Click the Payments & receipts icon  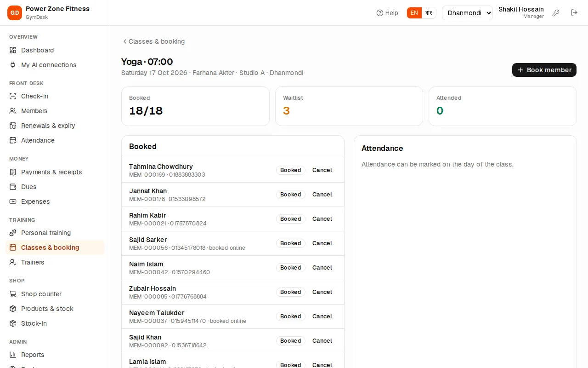click(13, 172)
